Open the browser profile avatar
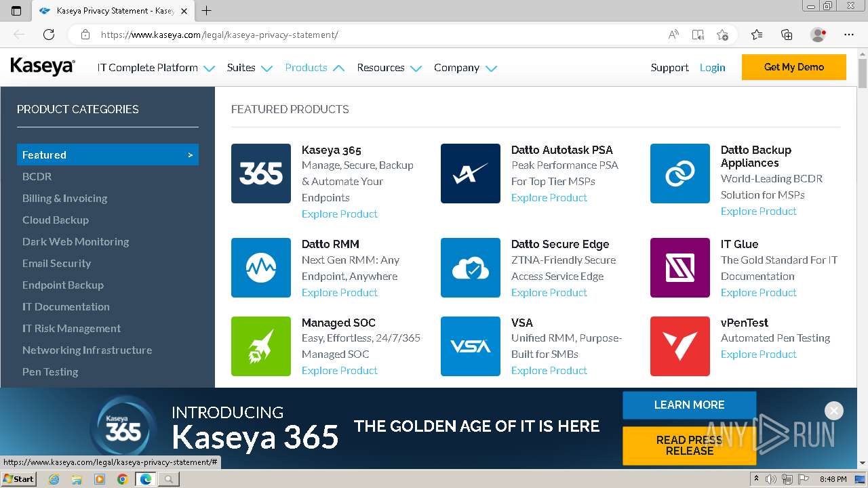This screenshot has height=488, width=868. pos(818,35)
